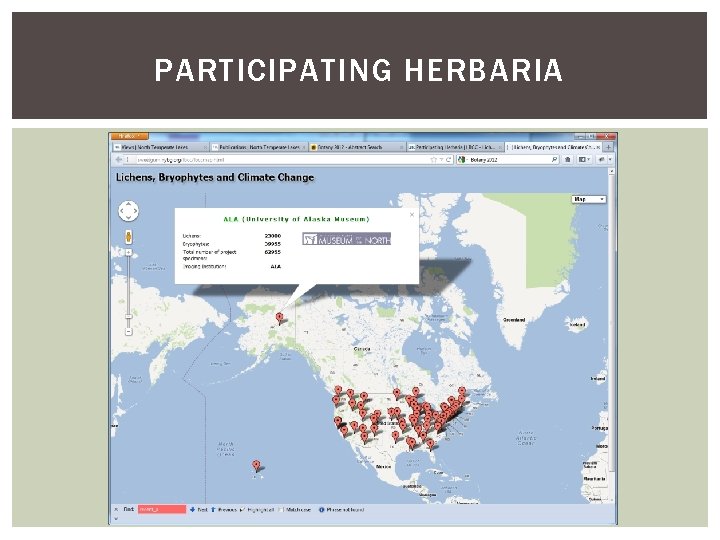The width and height of the screenshot is (720, 540).
Task: Click the vertical page scrollbar
Action: (x=611, y=321)
